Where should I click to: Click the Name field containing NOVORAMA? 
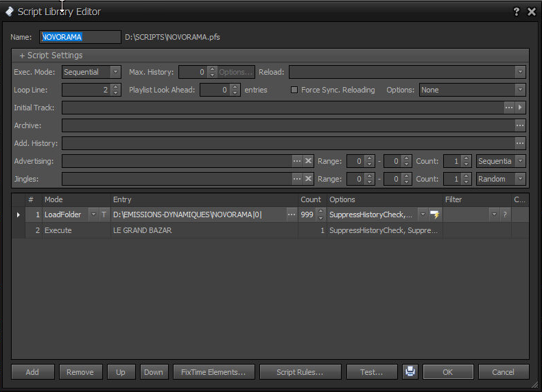coord(80,37)
